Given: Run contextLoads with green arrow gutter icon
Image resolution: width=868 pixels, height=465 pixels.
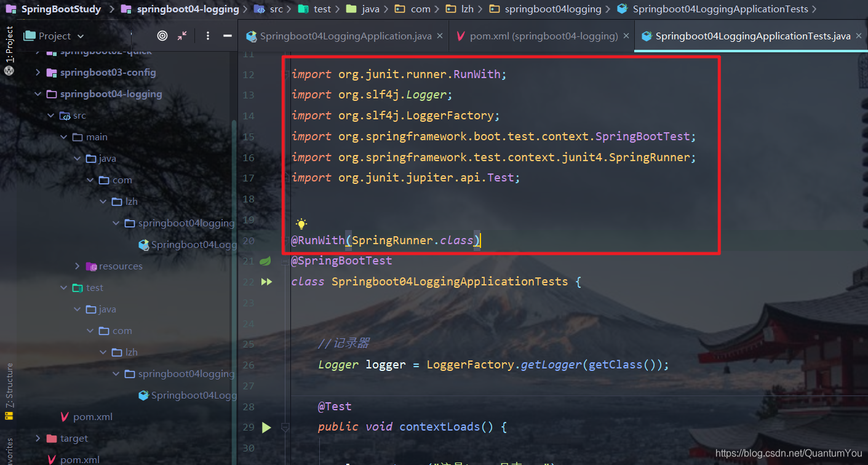Looking at the screenshot, I should click(x=266, y=427).
